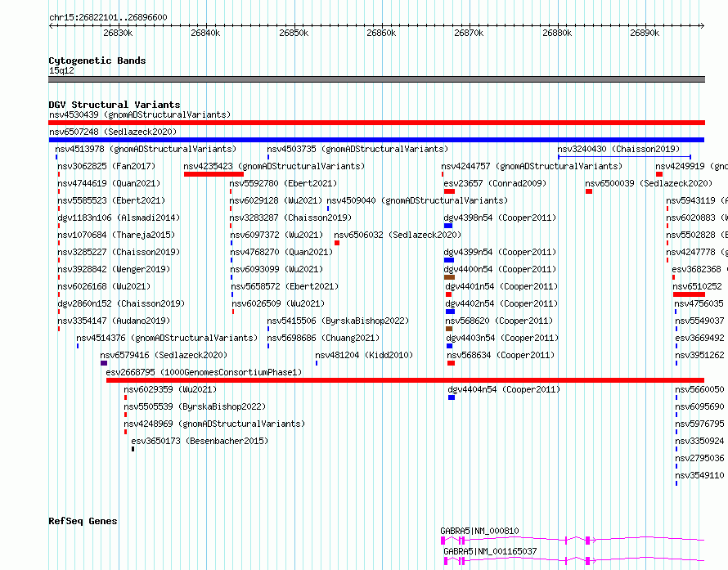Click nsv5415506 ByrskaBishop2022 label
Screen dimensions: 728x570
click(338, 321)
